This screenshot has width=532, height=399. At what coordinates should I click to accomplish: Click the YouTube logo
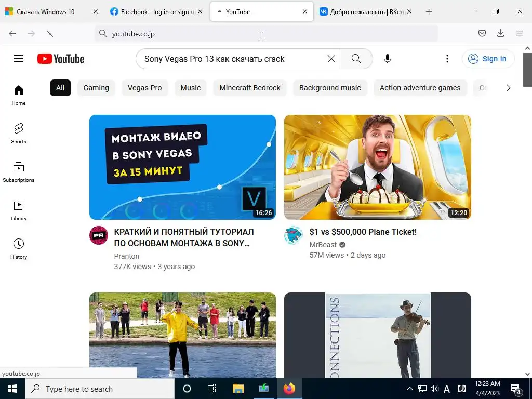(x=61, y=59)
